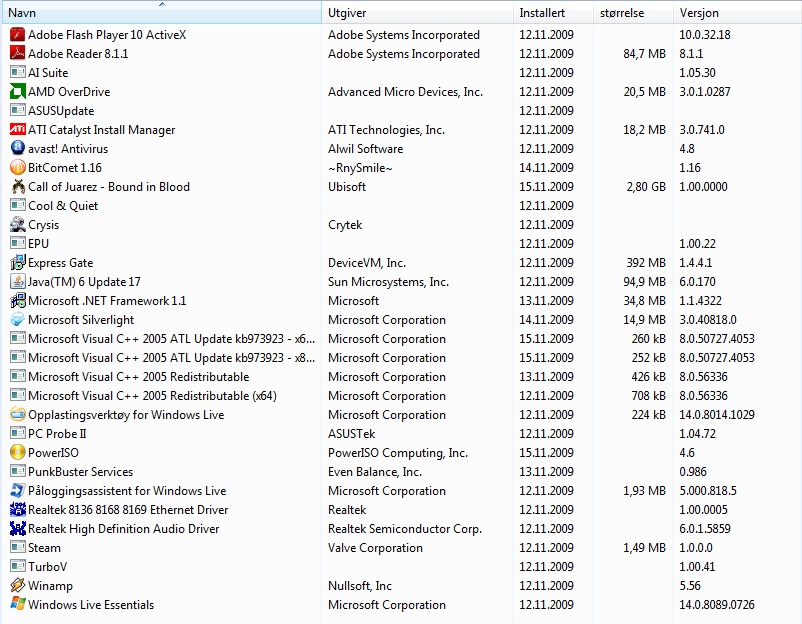Click the 14.11.2009 date for BitComet
802x624 pixels.
coord(546,168)
